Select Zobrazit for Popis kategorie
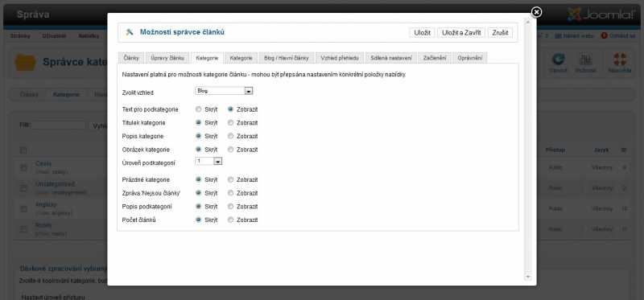 click(231, 136)
